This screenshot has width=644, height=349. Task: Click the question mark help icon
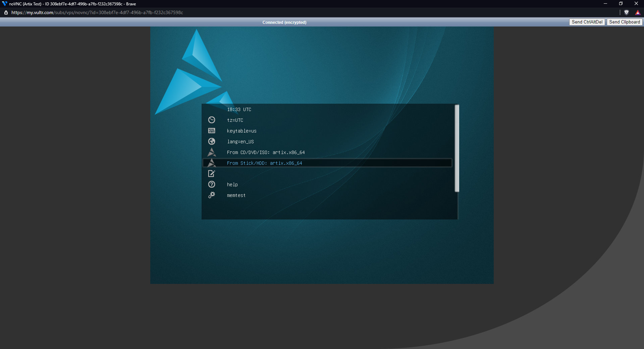(x=212, y=184)
